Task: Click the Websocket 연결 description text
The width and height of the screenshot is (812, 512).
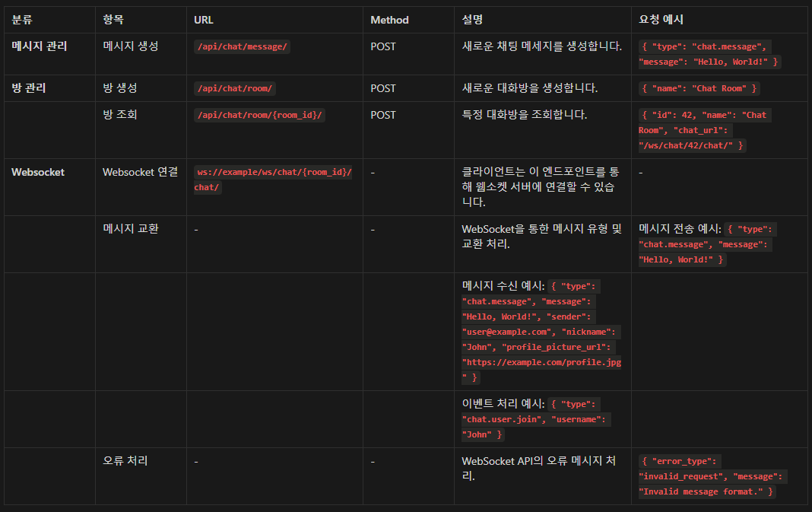Action: coord(541,187)
